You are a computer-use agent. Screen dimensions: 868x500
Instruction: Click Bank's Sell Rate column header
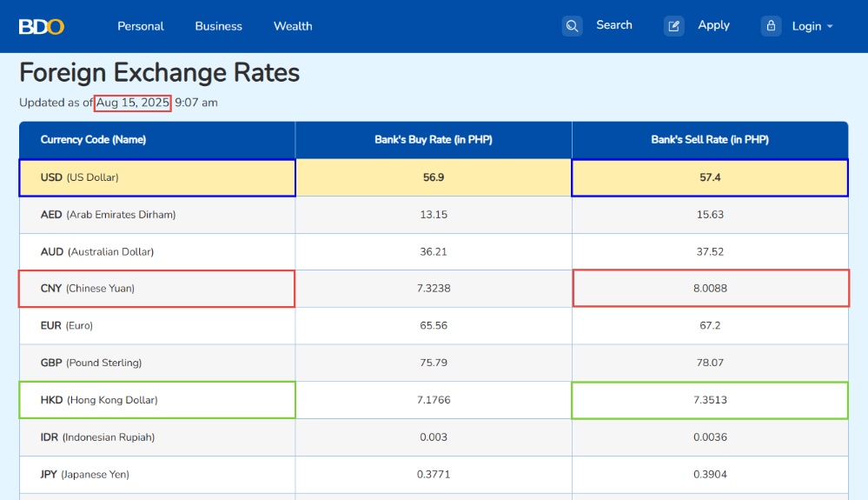click(710, 139)
